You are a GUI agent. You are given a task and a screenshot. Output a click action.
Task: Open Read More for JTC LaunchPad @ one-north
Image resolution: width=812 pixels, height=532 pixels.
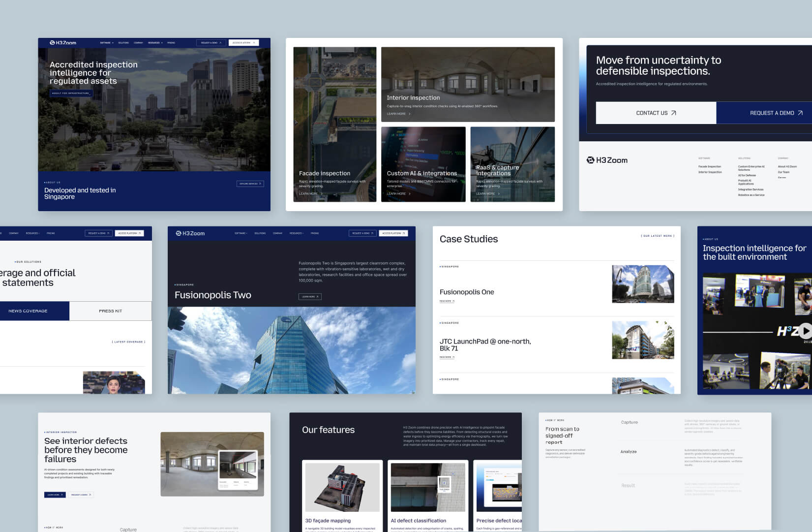(x=447, y=357)
